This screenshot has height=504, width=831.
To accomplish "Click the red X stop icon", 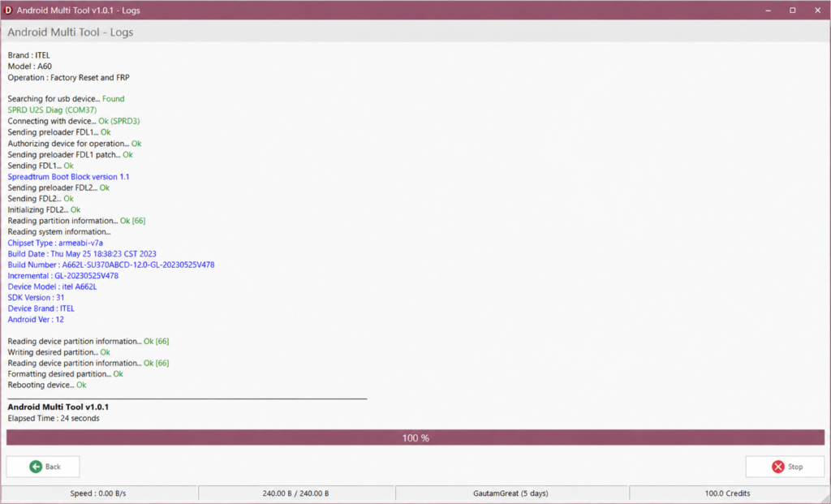I will point(778,467).
